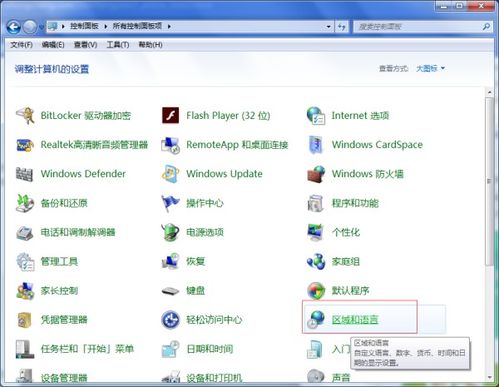The width and height of the screenshot is (499, 387).
Task: Click the vertical scrollbar down arrow
Action: (x=489, y=378)
